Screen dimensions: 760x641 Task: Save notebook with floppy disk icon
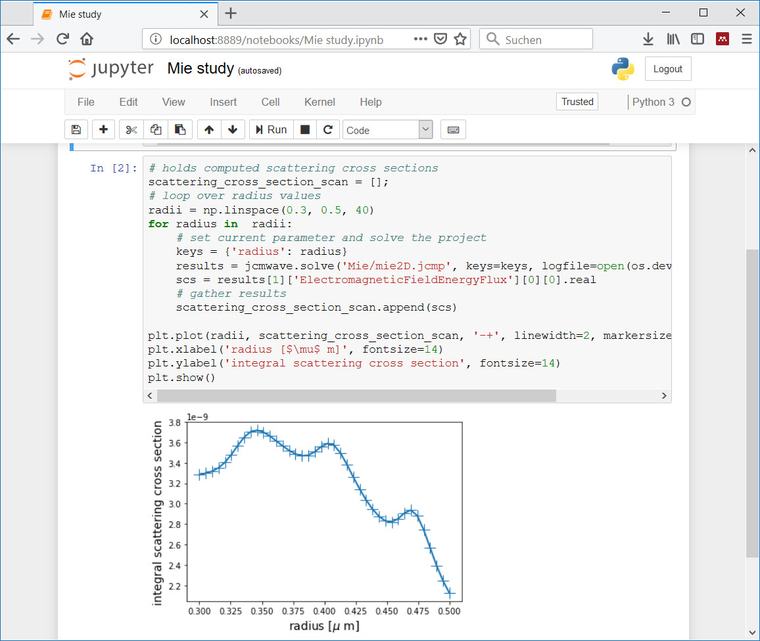[x=76, y=129]
